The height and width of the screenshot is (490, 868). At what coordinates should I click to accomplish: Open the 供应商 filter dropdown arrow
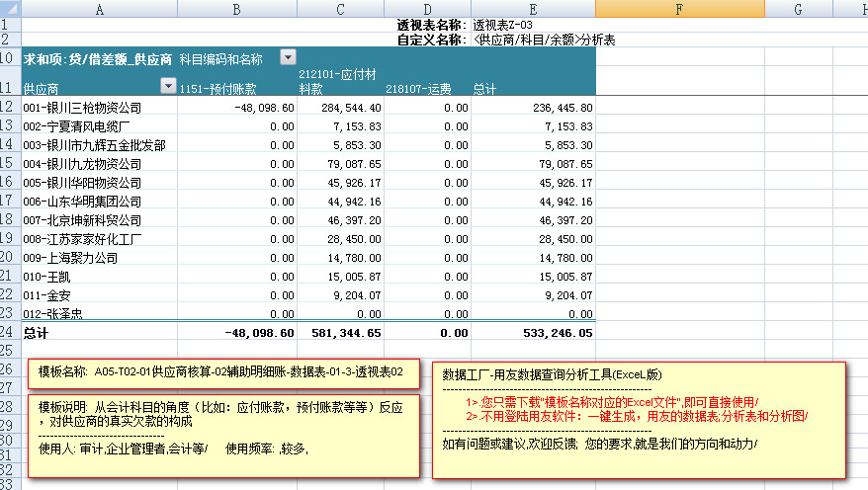pyautogui.click(x=169, y=88)
